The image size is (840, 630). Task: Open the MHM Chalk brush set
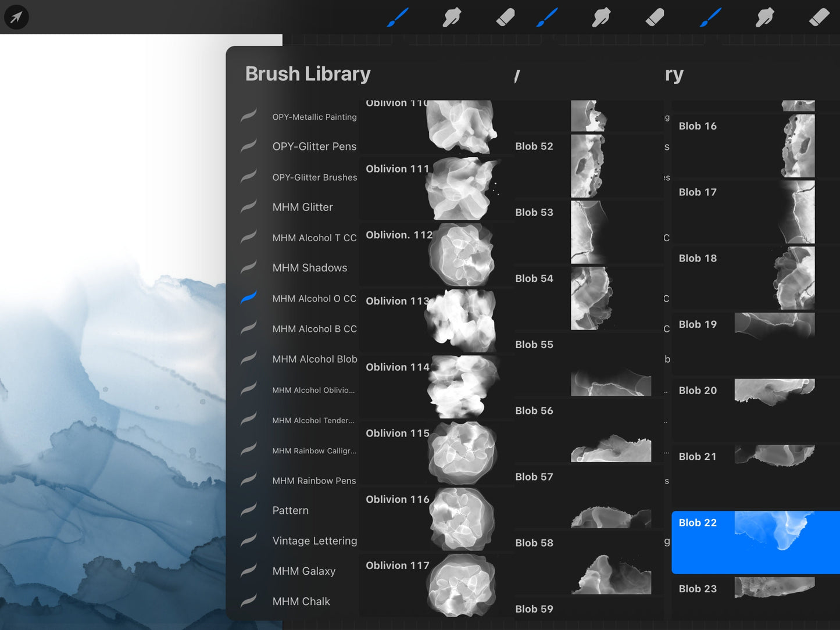(x=301, y=602)
